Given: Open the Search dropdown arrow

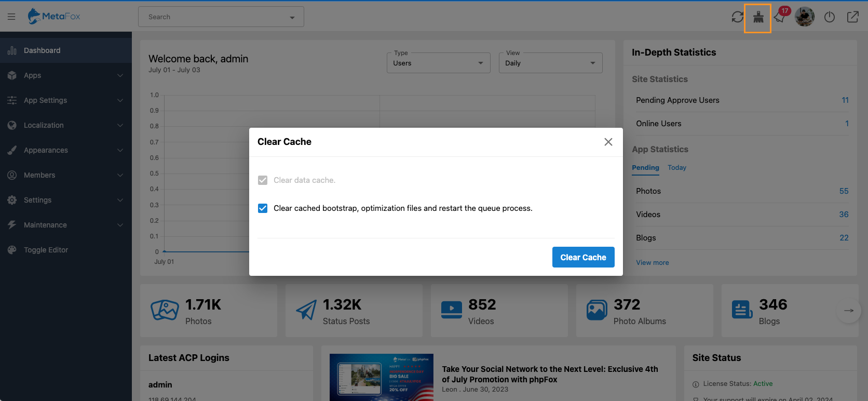Looking at the screenshot, I should point(292,17).
